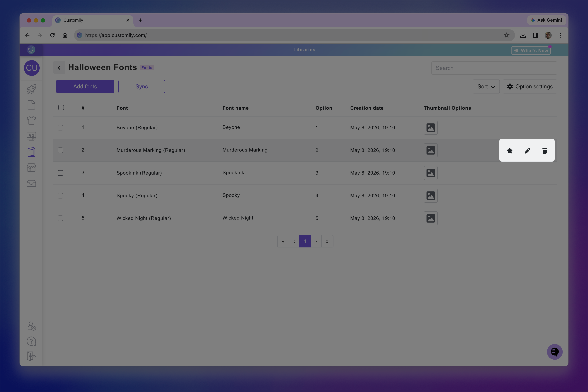Check the Murderous Marking row checkbox
588x392 pixels.
point(60,150)
